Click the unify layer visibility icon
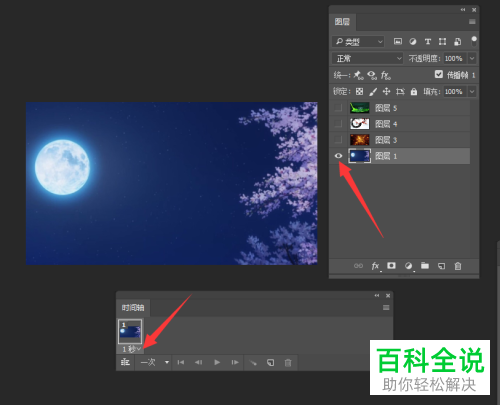 (x=372, y=75)
